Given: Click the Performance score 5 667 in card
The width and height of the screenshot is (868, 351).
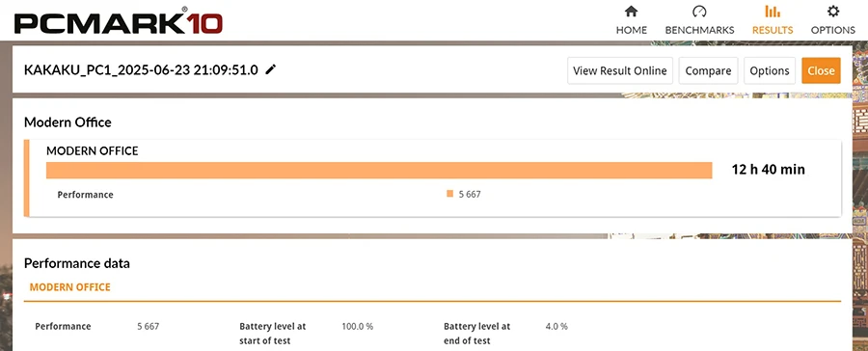Looking at the screenshot, I should point(470,195).
